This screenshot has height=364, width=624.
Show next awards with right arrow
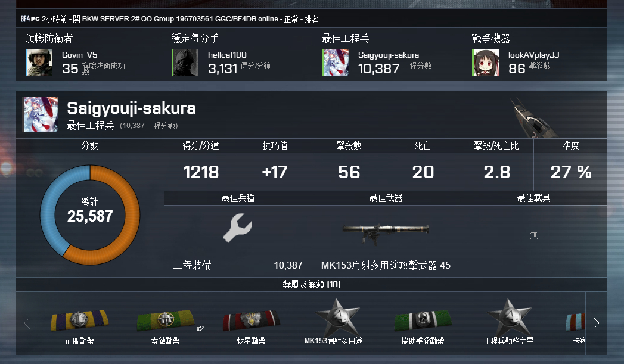596,323
